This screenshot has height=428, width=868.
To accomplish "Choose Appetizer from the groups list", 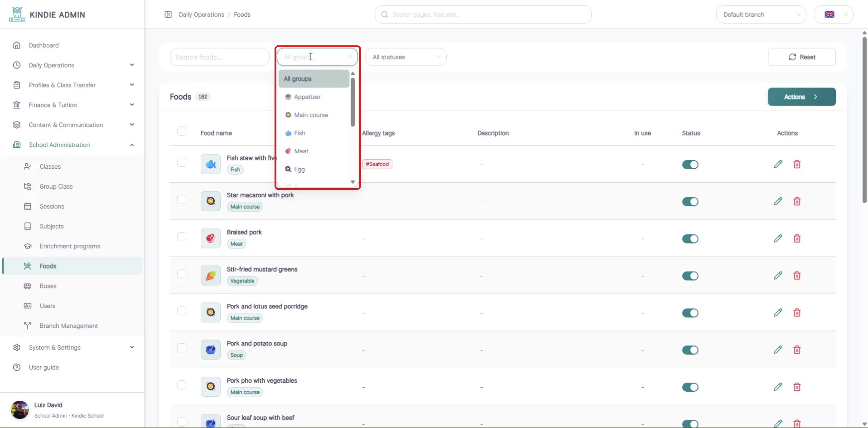I will pos(314,97).
